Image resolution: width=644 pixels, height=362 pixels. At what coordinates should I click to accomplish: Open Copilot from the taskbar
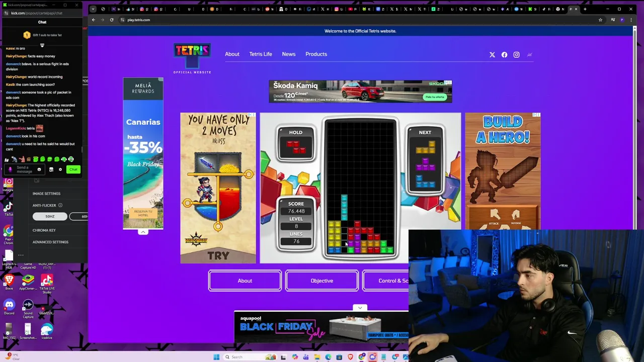coord(295,357)
